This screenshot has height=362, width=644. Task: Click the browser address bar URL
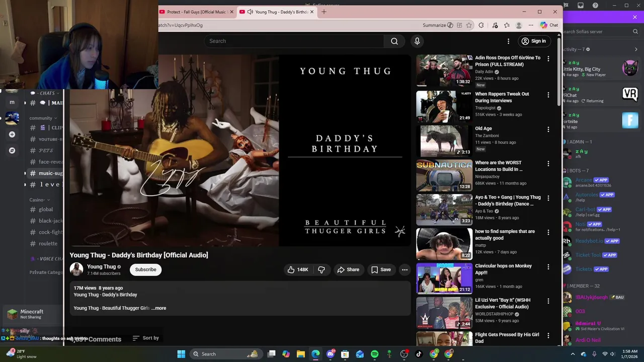[181, 25]
